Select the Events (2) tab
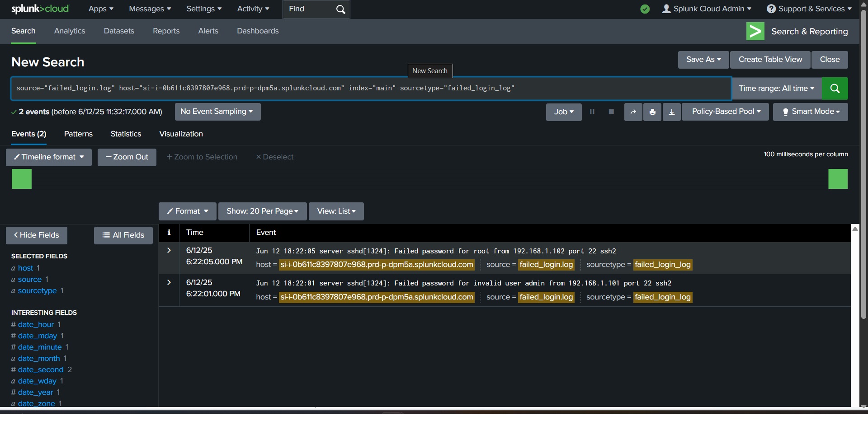 pyautogui.click(x=29, y=134)
